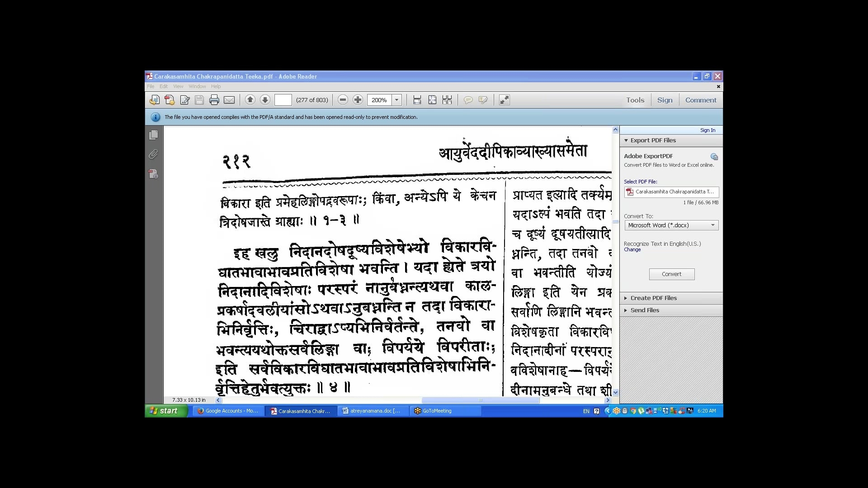Open the Tools pane tab
The image size is (868, 488).
pos(635,100)
